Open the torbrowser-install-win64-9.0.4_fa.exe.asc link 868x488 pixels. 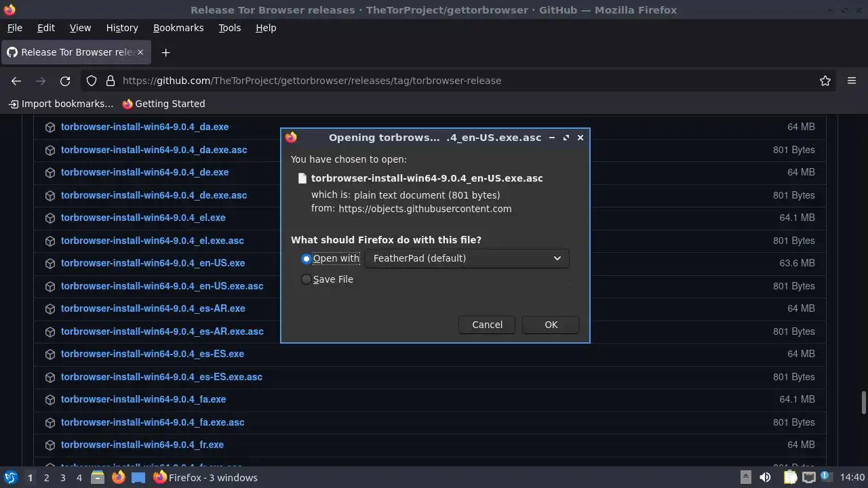click(x=153, y=422)
